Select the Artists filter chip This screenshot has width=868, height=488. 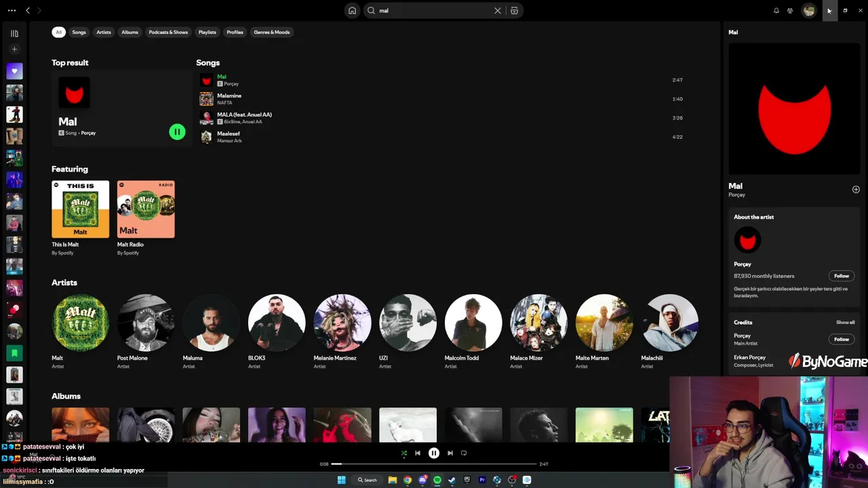104,32
